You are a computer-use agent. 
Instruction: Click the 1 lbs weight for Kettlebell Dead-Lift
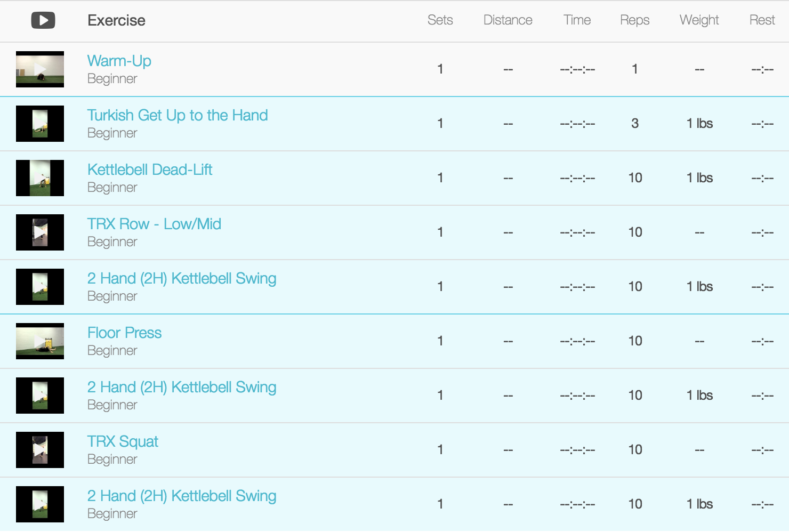[x=699, y=178]
